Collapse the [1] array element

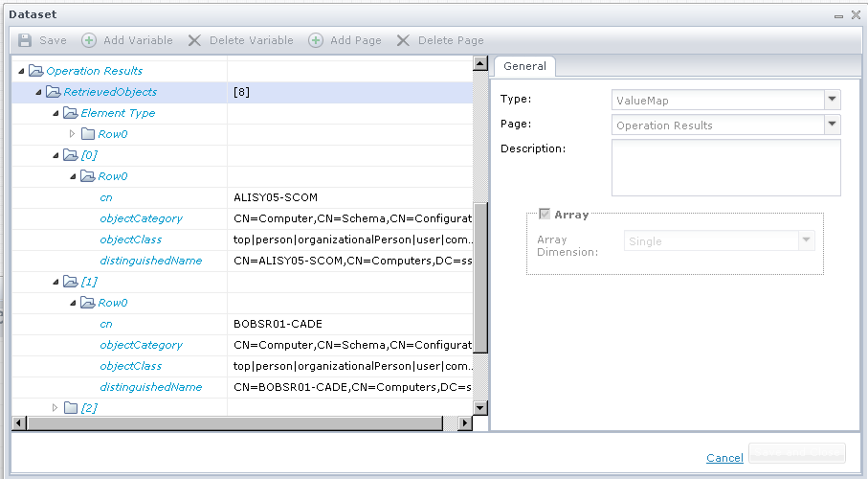point(56,282)
